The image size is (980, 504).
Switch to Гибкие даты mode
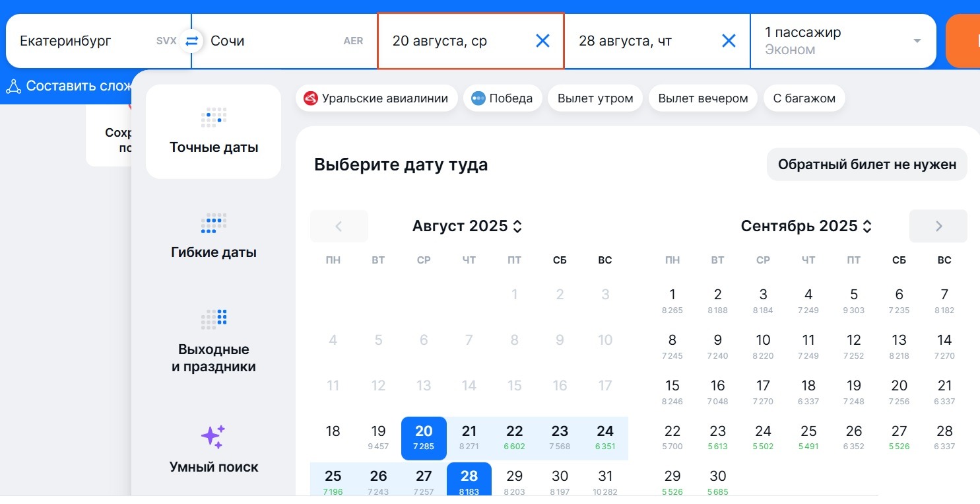(213, 236)
